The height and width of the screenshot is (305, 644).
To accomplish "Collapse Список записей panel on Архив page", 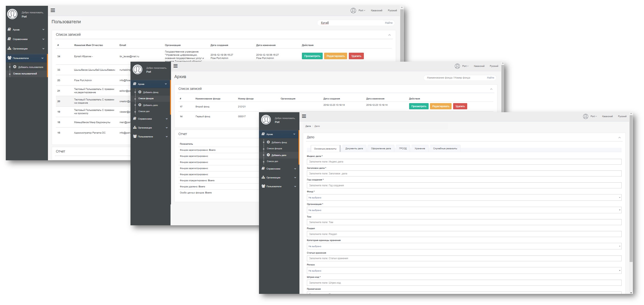I will pos(491,89).
